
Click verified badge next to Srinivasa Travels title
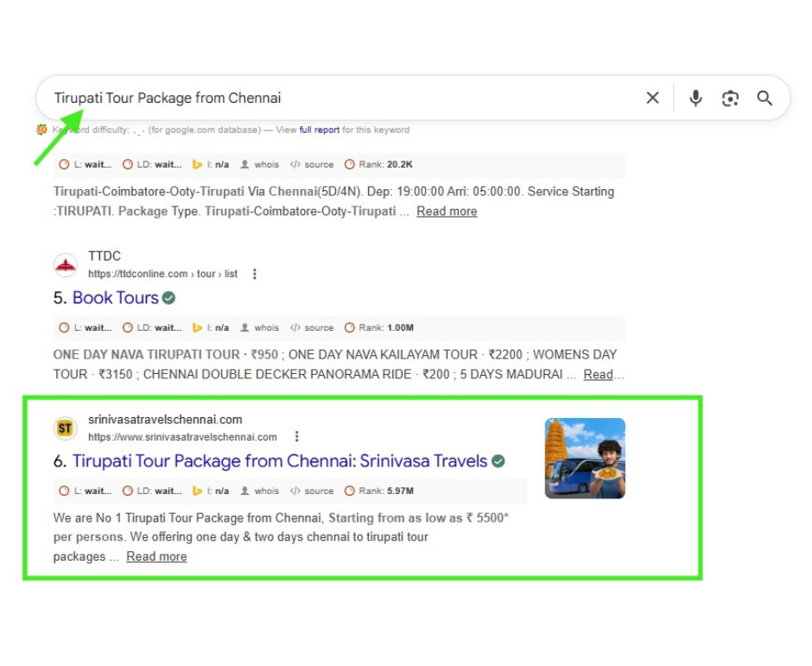tap(498, 461)
